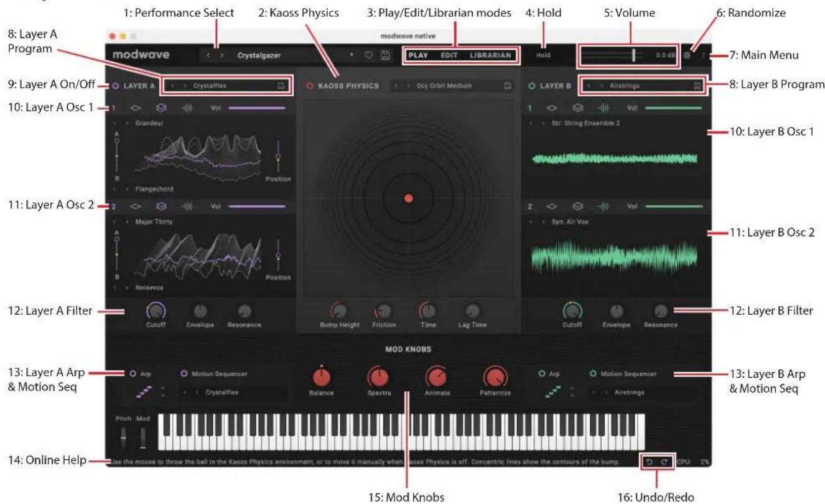The height and width of the screenshot is (504, 825).
Task: Toggle Layer B on/off
Action: 531,85
